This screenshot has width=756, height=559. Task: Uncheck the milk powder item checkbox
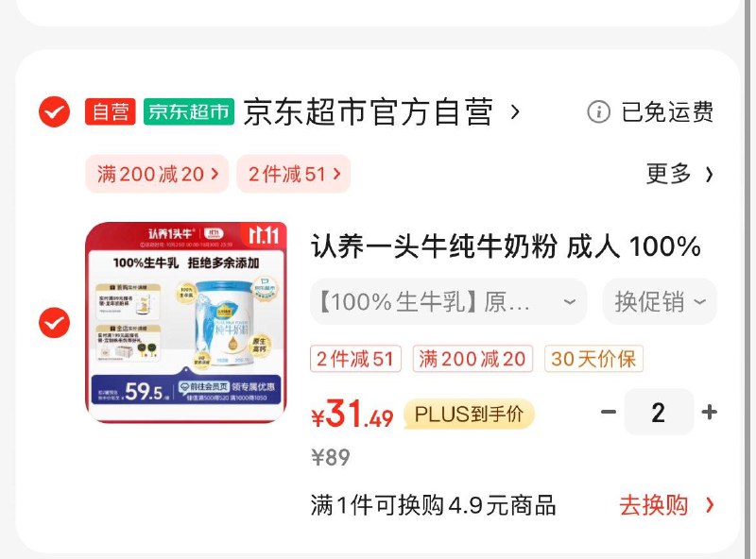pos(55,322)
